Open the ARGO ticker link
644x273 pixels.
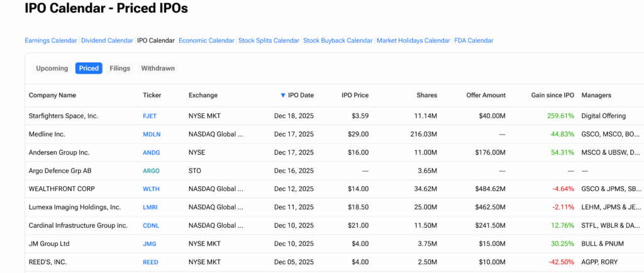point(152,171)
